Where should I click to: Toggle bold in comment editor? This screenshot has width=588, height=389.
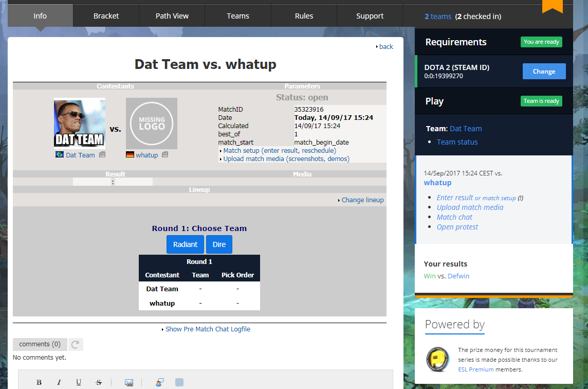[x=39, y=382]
